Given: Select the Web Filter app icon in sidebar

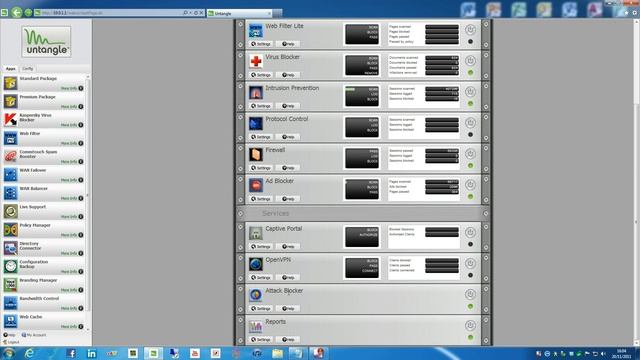Looking at the screenshot, I should pos(11,138).
